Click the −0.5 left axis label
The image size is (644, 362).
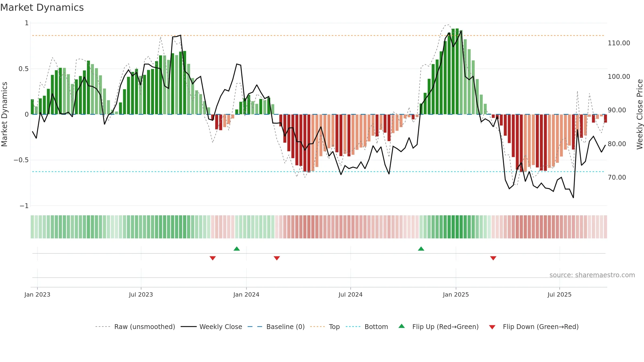pos(21,160)
